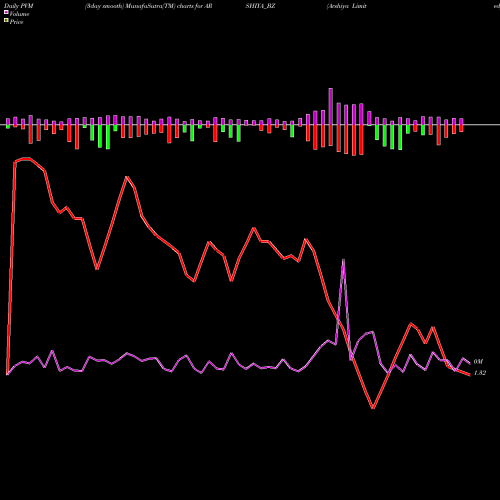Click the tallest purple volume bar

[x=331, y=106]
